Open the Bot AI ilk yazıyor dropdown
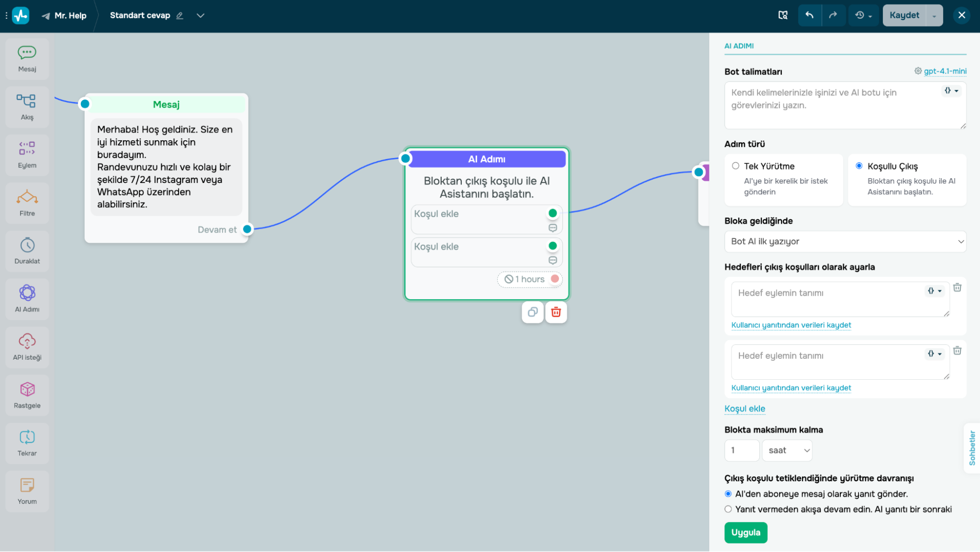This screenshot has width=980, height=552. (845, 241)
